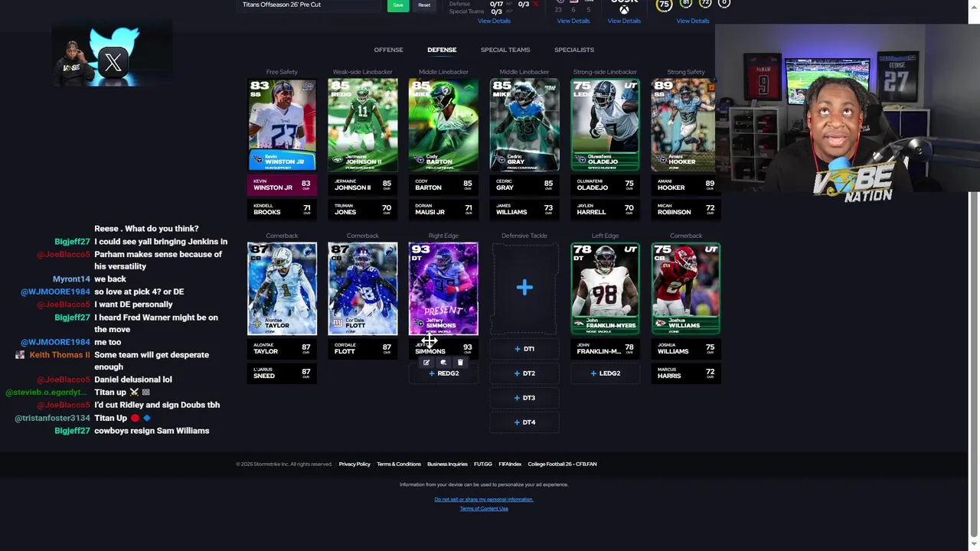Viewport: 980px width, 551px height.
Task: Select Kevin Winston Jr player card
Action: point(282,124)
